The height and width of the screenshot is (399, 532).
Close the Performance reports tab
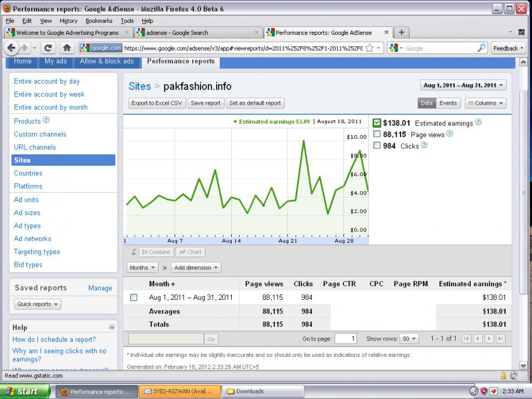386,32
